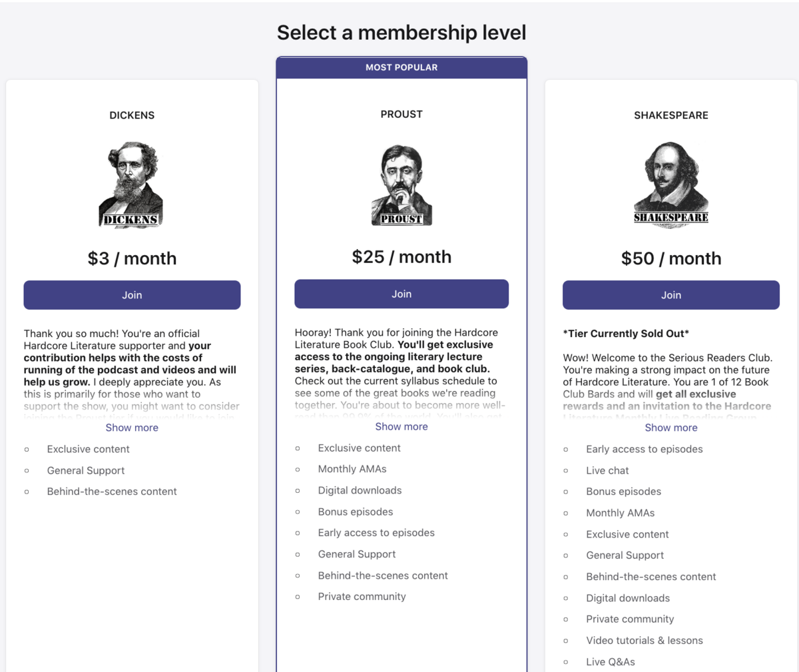Click the Tier Currently Sold Out notice

point(626,334)
